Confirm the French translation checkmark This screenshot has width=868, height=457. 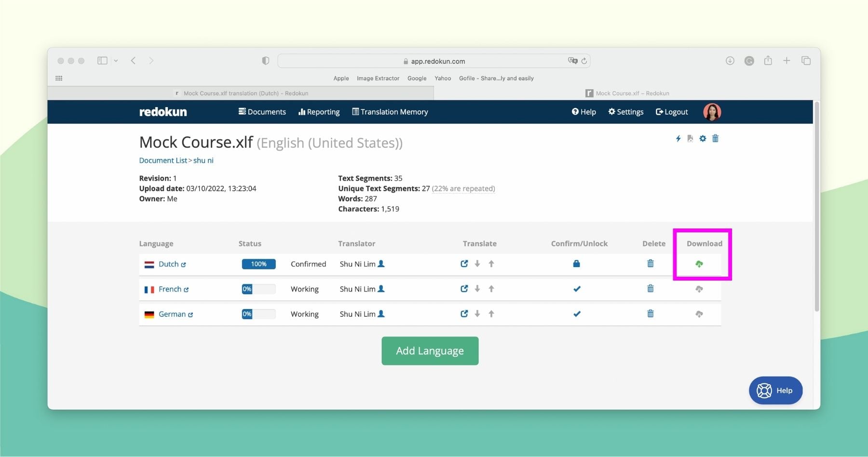point(577,289)
